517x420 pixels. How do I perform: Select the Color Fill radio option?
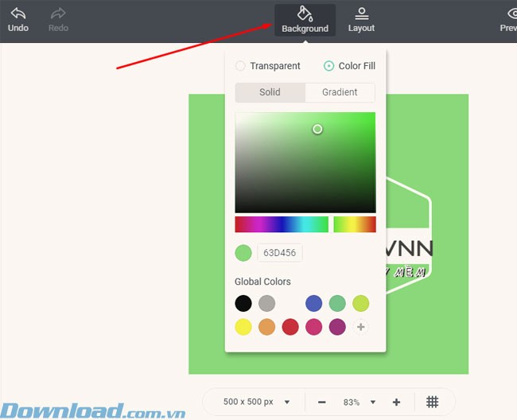point(329,66)
